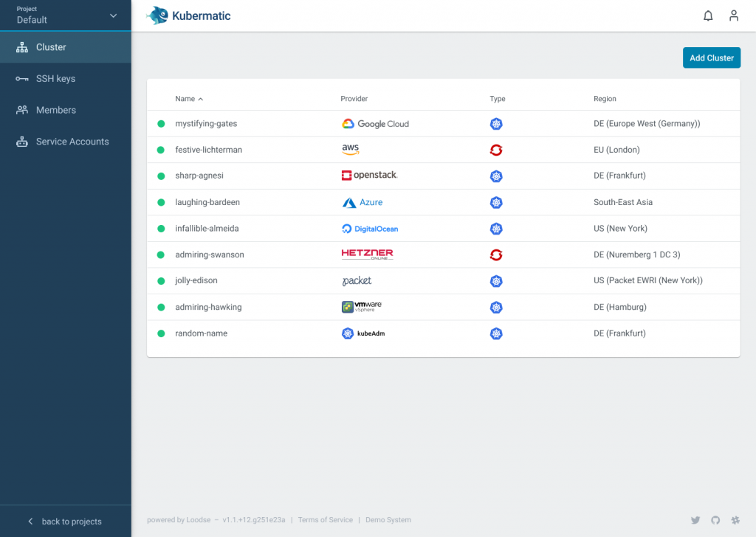Click the Kubernetes type icon for sharp-agnesi
756x537 pixels.
(496, 176)
